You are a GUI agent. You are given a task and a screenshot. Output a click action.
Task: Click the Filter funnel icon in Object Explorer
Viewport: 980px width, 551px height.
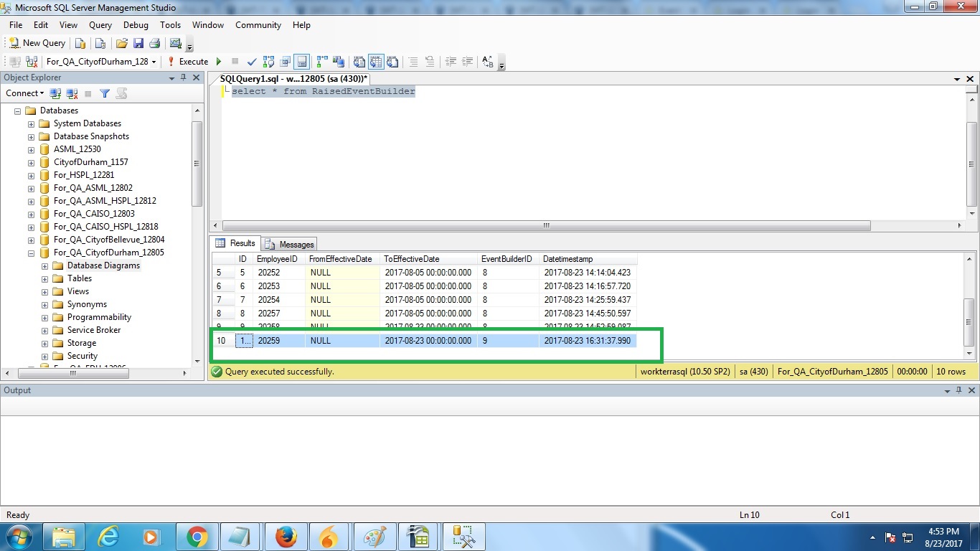pos(105,93)
